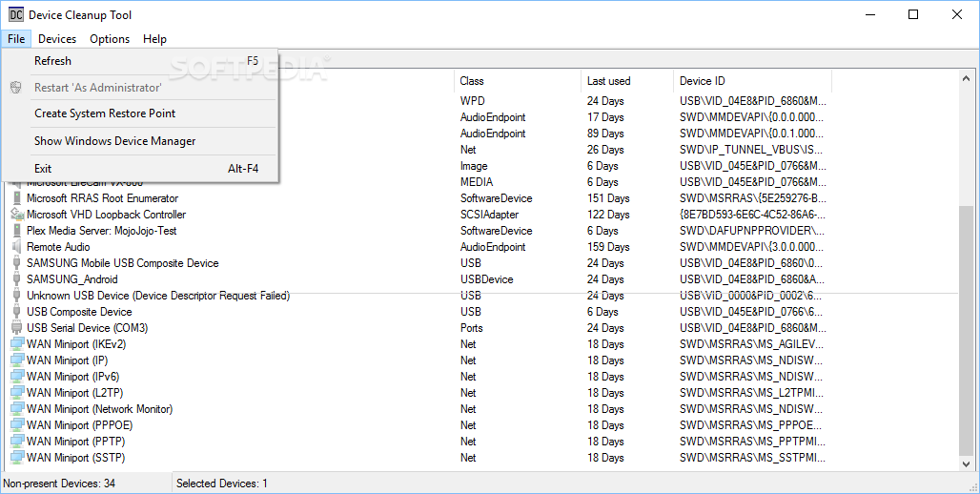Click the Image class cell

click(474, 166)
